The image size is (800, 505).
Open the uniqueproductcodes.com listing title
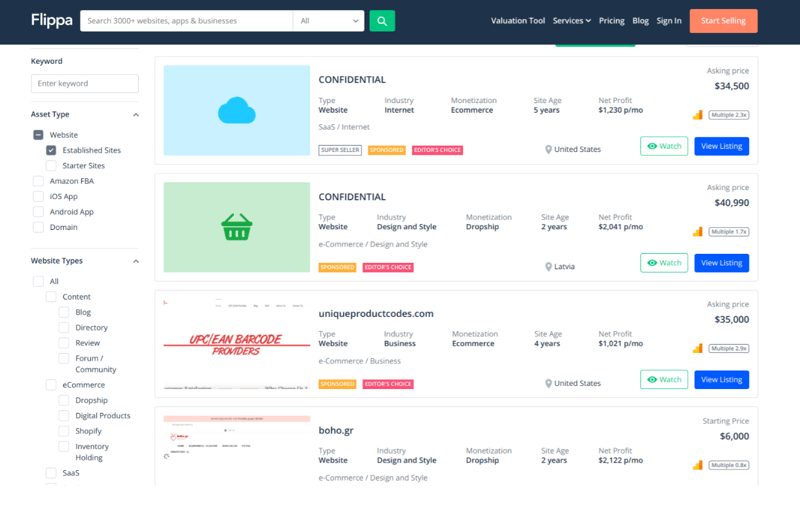(376, 314)
